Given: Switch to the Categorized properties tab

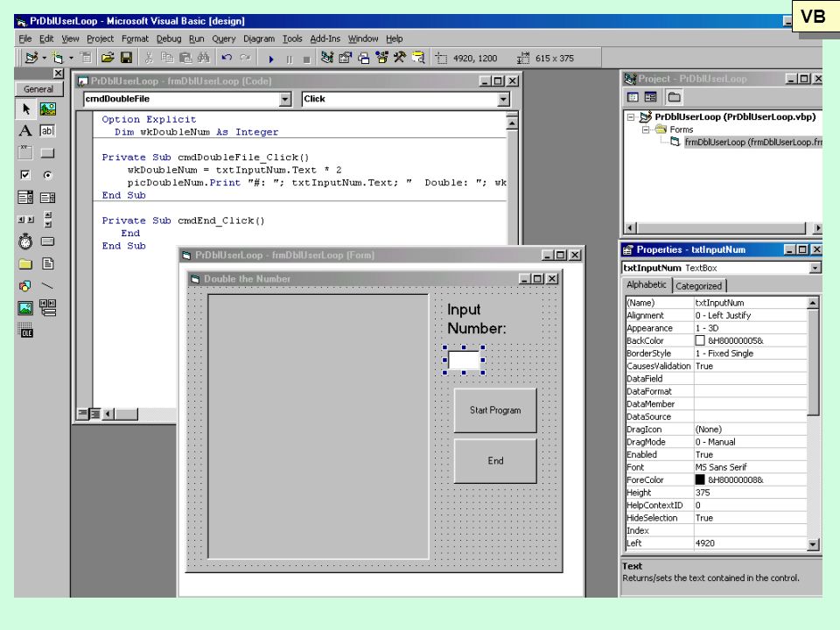Looking at the screenshot, I should click(x=698, y=286).
